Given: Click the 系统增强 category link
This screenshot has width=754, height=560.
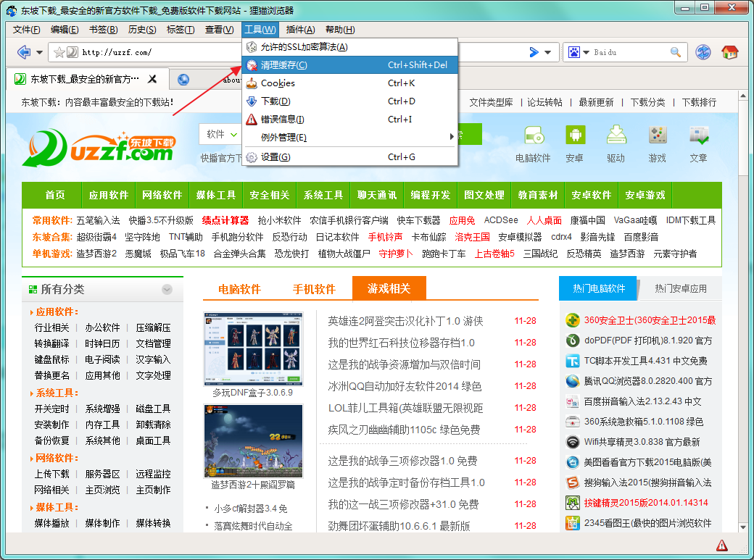Looking at the screenshot, I should pos(102,409).
